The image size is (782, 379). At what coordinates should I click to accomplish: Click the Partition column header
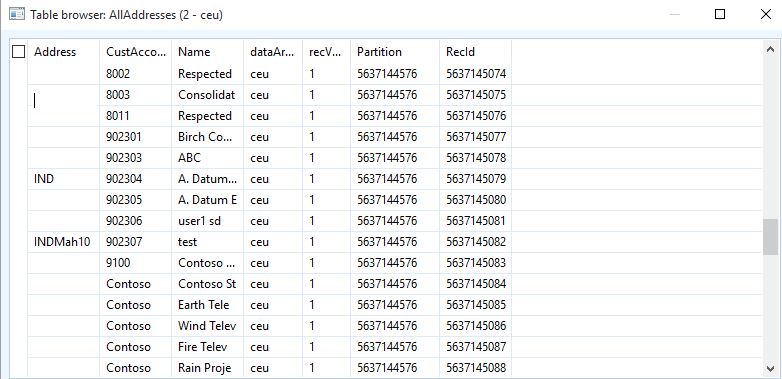pos(395,52)
